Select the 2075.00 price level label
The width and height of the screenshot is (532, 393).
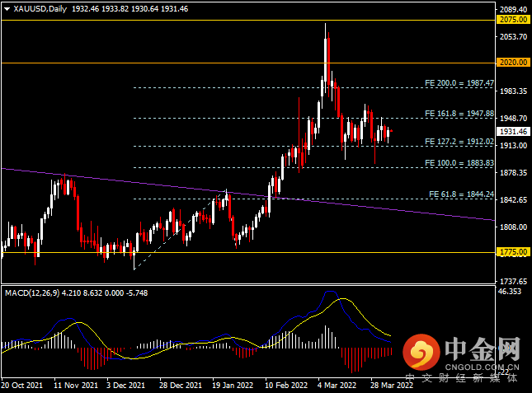point(513,20)
